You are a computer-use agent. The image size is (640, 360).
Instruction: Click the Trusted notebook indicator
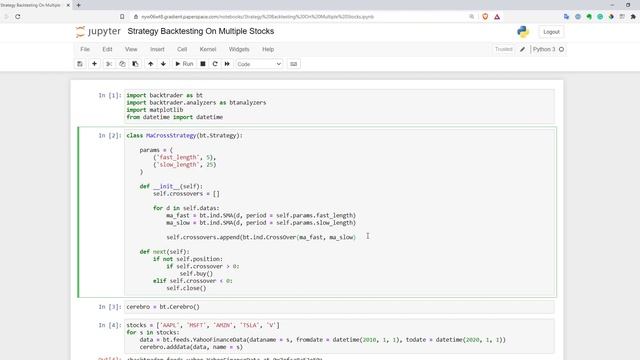coord(503,49)
